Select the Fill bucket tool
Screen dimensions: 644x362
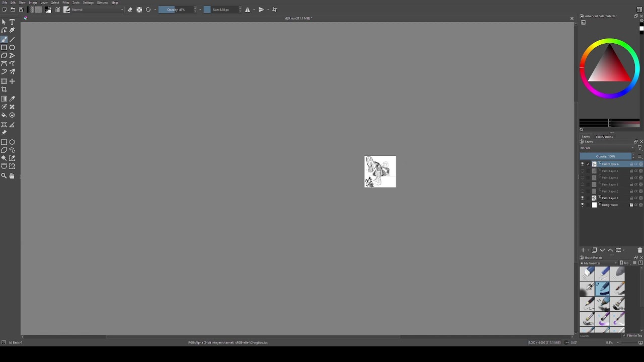pyautogui.click(x=4, y=115)
